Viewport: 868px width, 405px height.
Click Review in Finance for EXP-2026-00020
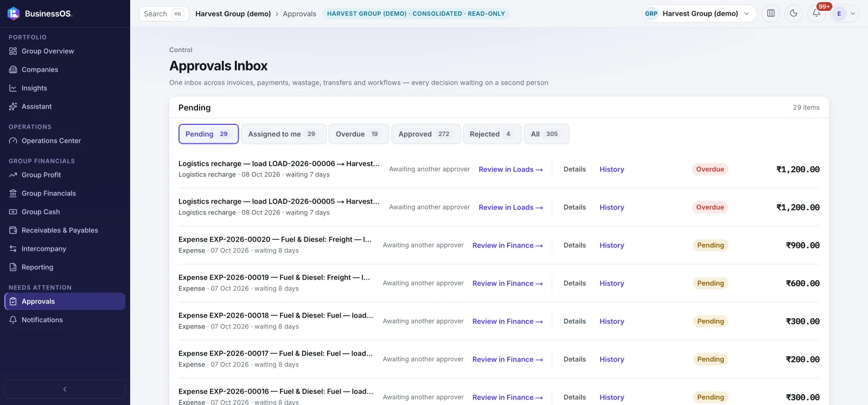click(x=507, y=245)
